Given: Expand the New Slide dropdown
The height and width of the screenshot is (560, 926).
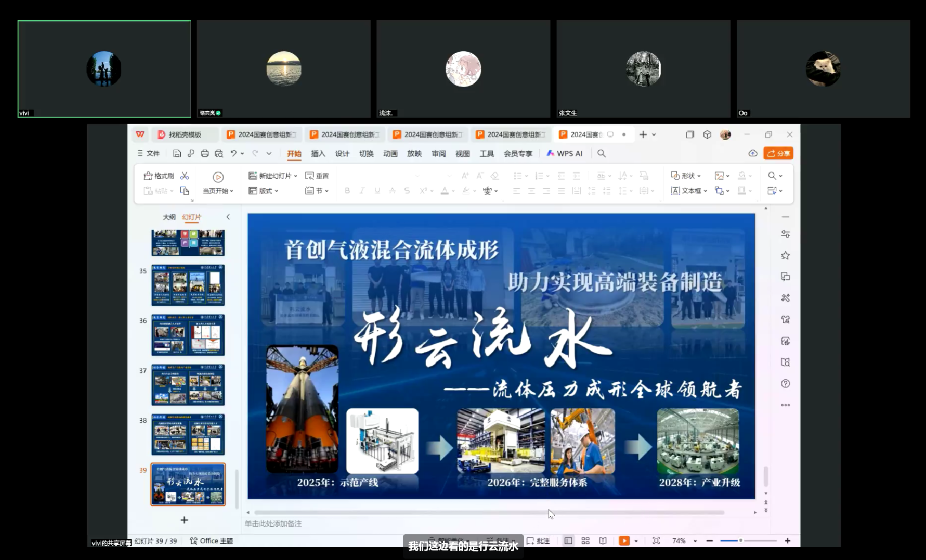Looking at the screenshot, I should [295, 176].
